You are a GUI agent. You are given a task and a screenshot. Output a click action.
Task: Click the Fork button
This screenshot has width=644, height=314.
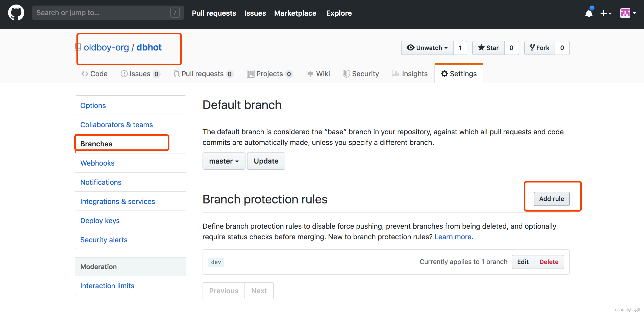point(540,48)
